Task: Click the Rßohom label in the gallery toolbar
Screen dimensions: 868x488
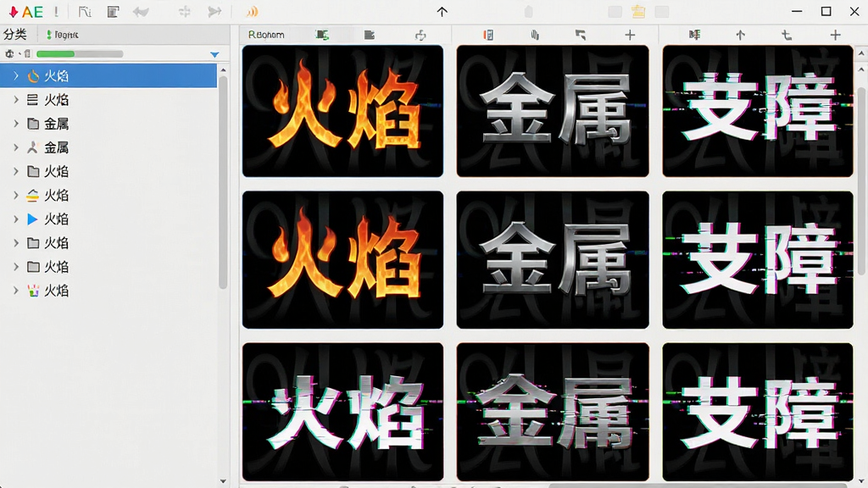Action: [x=266, y=35]
